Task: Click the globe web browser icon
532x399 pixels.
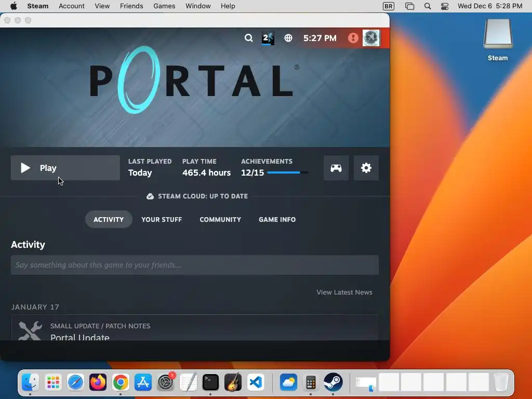Action: point(288,38)
